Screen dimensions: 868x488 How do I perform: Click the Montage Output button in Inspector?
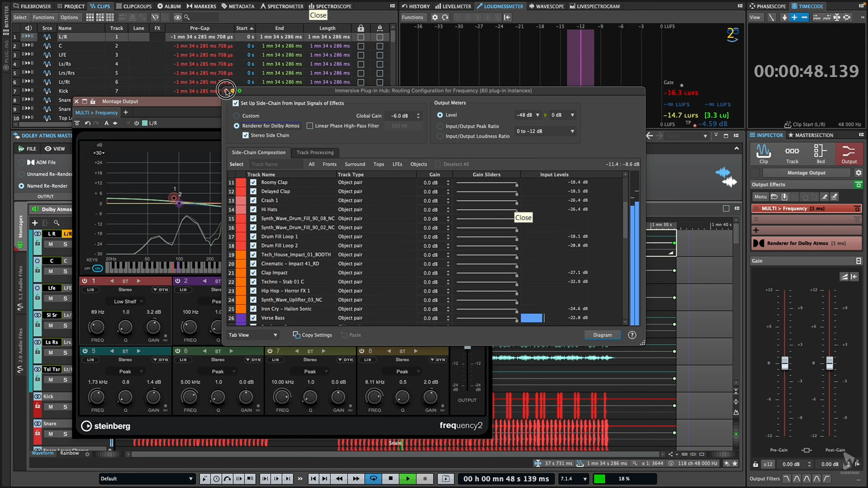click(x=806, y=173)
